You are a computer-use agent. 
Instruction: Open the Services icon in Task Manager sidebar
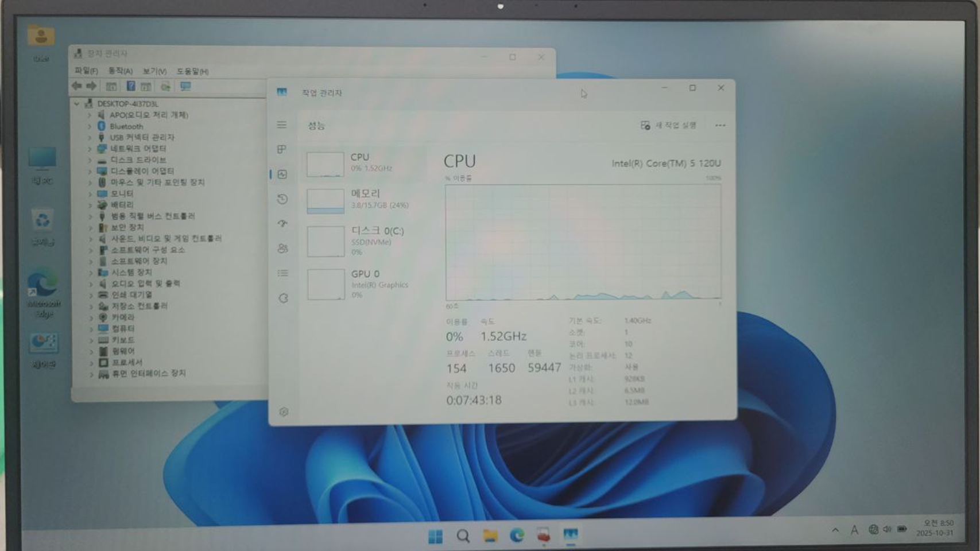pyautogui.click(x=283, y=298)
